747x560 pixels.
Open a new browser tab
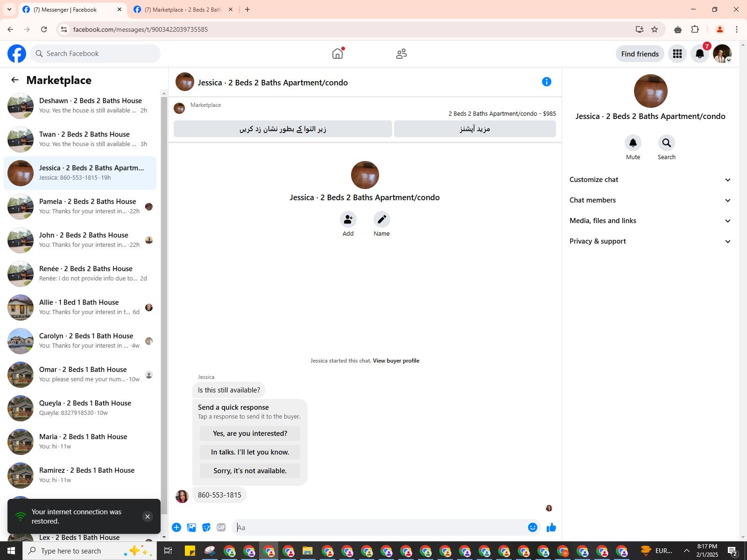point(247,9)
